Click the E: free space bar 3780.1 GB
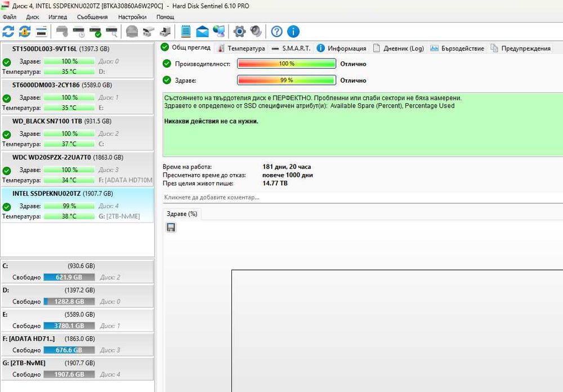This screenshot has width=563, height=392. [69, 326]
